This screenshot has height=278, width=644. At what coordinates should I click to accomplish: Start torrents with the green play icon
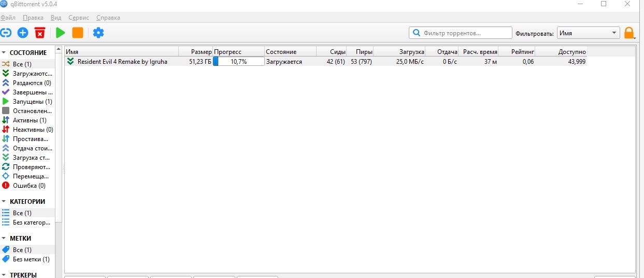(x=61, y=33)
